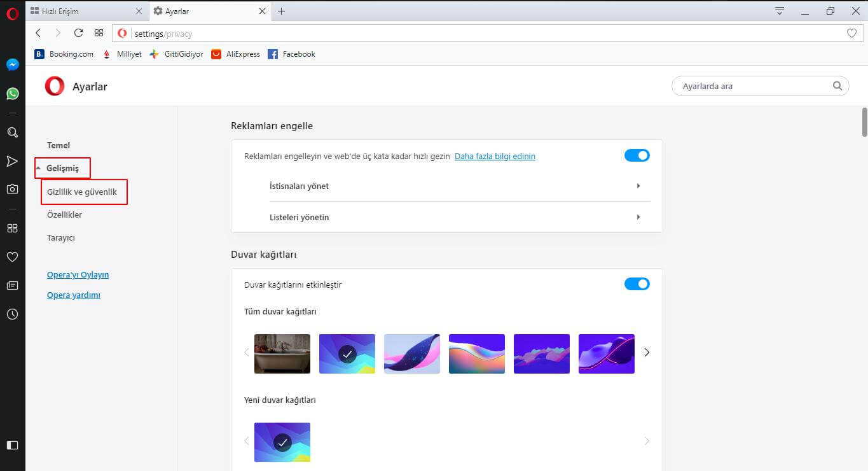Select Özellikler settings section
Screen dimensions: 868x471
[64, 214]
